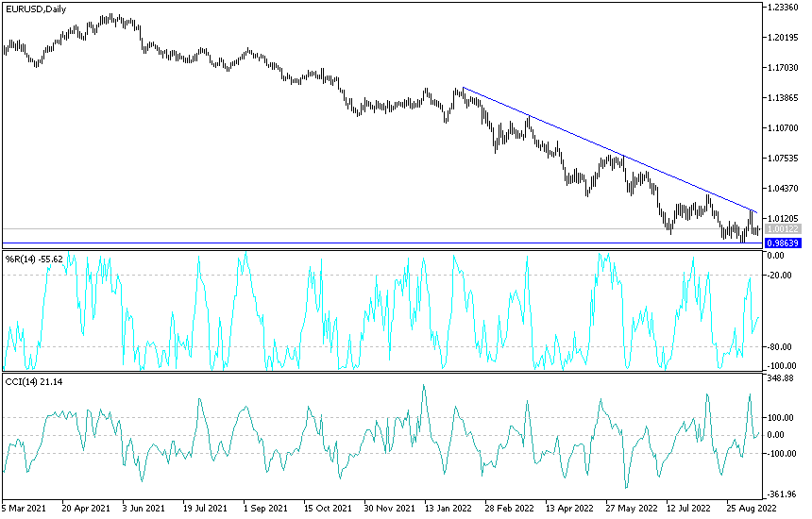Click the 12 Jul 2022 date label
The image size is (812, 519).
[x=688, y=508]
